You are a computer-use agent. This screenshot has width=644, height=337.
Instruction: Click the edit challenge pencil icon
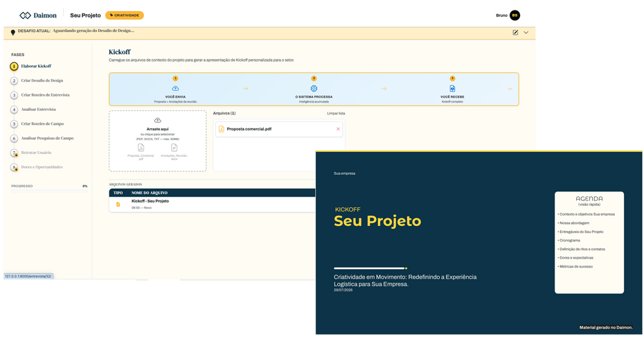[515, 33]
